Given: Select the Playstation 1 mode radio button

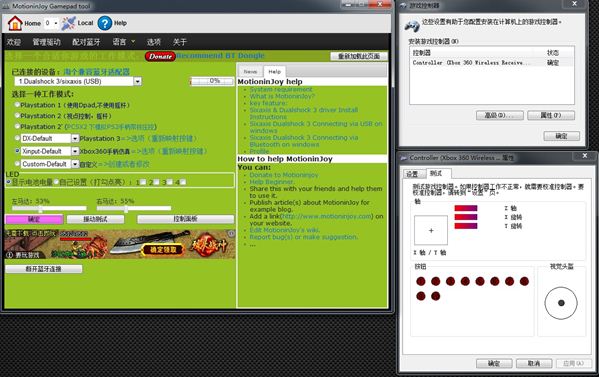Looking at the screenshot, I should pyautogui.click(x=17, y=104).
